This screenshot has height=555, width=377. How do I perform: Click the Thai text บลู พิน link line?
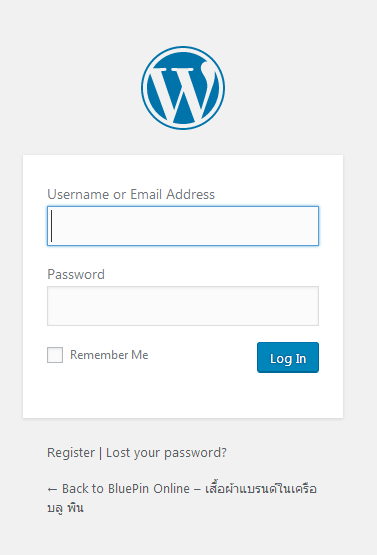click(x=65, y=508)
